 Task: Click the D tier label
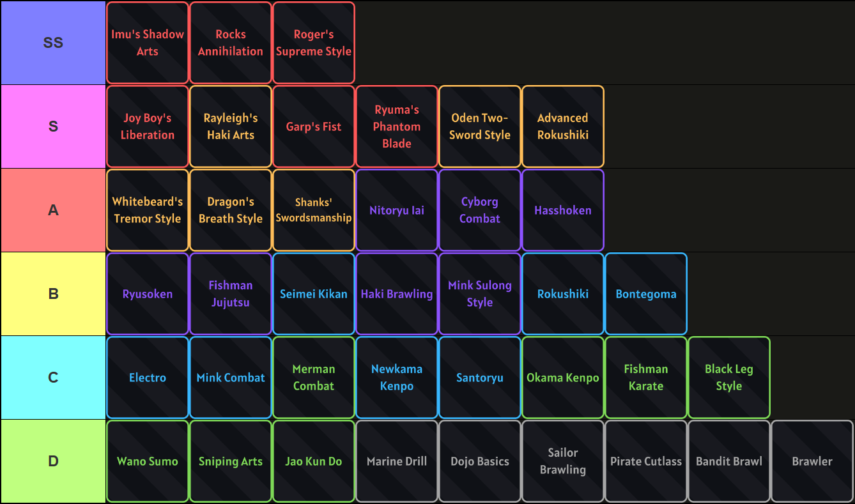pyautogui.click(x=52, y=461)
